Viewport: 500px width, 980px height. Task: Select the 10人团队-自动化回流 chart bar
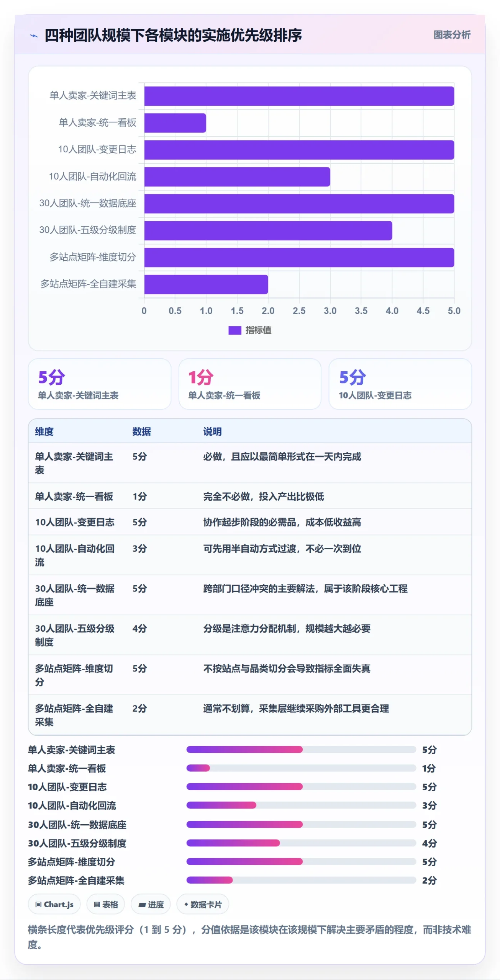coord(237,177)
